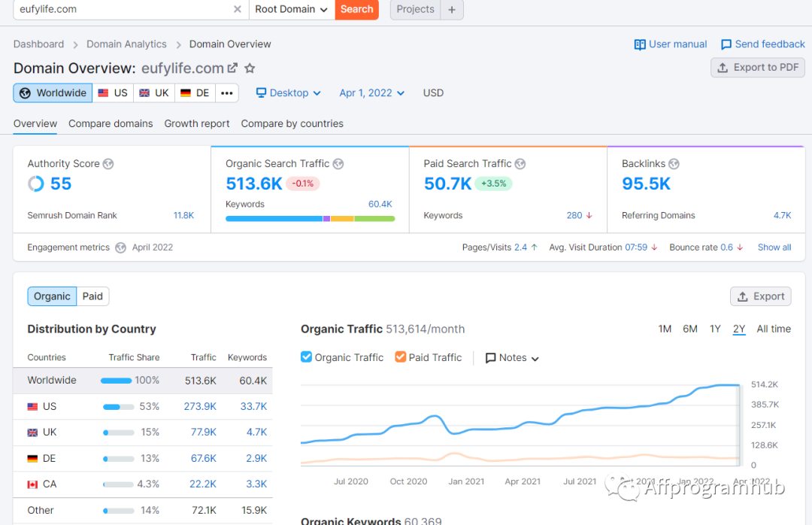Click the globe icon beside Paid Search Traffic

(x=520, y=164)
